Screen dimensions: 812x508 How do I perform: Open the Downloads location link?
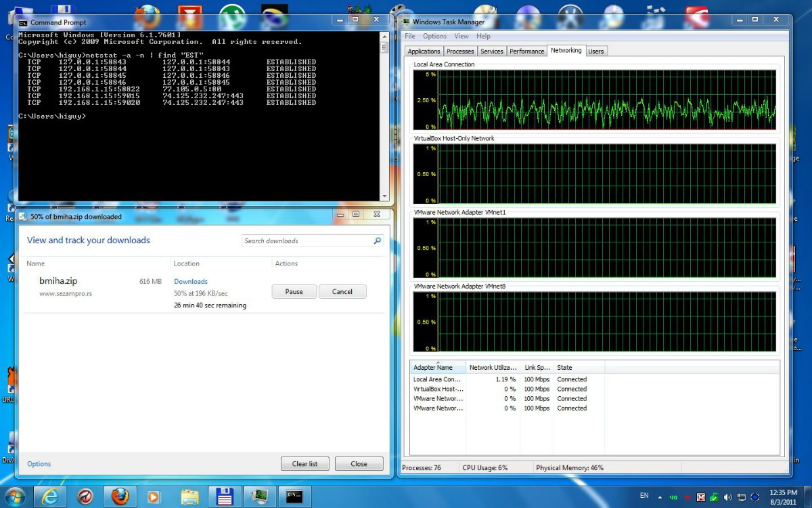point(191,282)
